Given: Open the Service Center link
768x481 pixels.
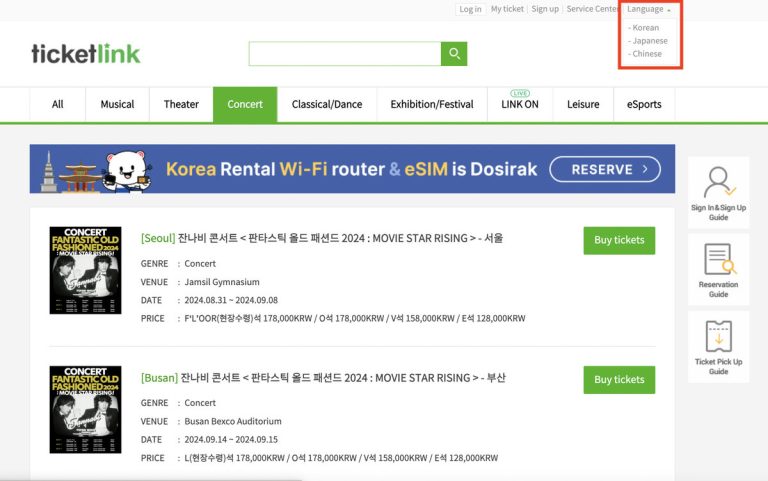Looking at the screenshot, I should coord(592,9).
